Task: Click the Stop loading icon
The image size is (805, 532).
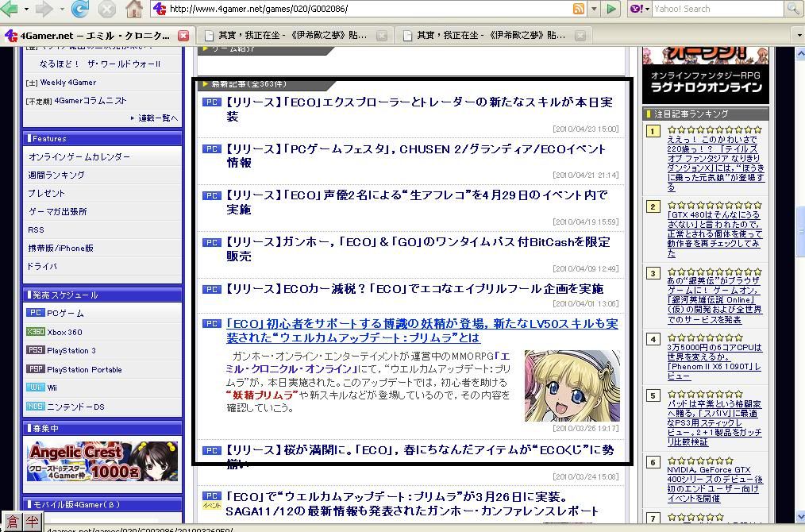Action: [106, 9]
